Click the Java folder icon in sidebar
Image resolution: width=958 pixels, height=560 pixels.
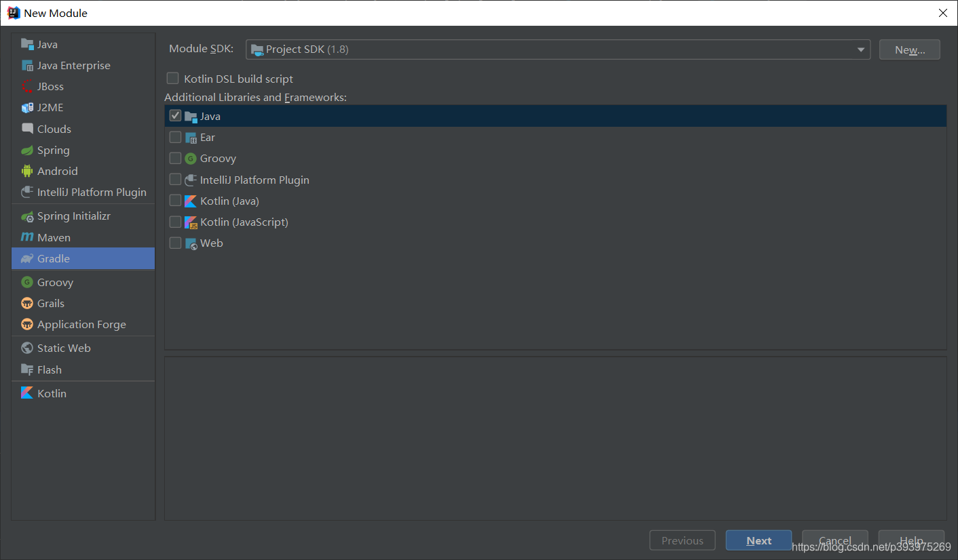[27, 44]
